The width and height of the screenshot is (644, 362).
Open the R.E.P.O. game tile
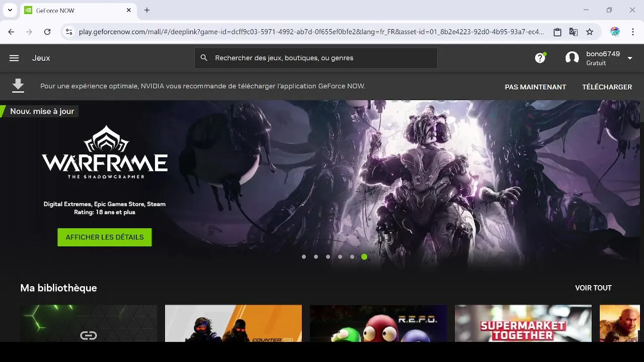click(378, 323)
